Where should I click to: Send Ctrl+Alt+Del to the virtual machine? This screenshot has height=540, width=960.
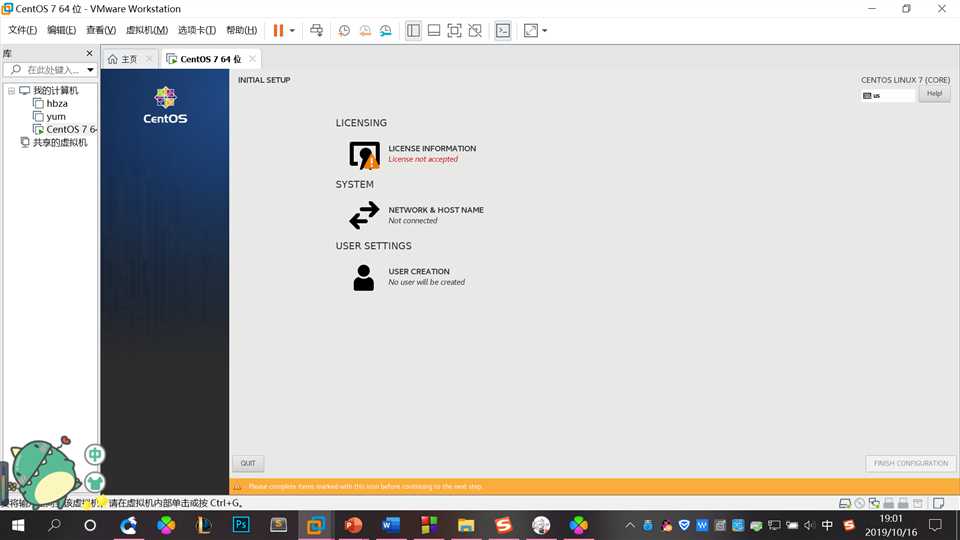(x=317, y=31)
